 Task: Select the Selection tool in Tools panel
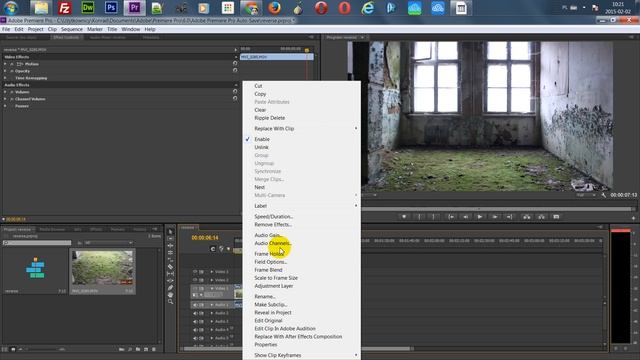[x=170, y=231]
